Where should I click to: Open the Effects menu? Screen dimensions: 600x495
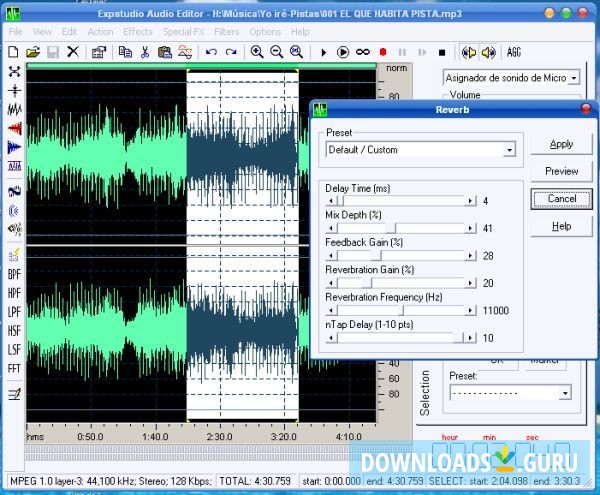138,32
